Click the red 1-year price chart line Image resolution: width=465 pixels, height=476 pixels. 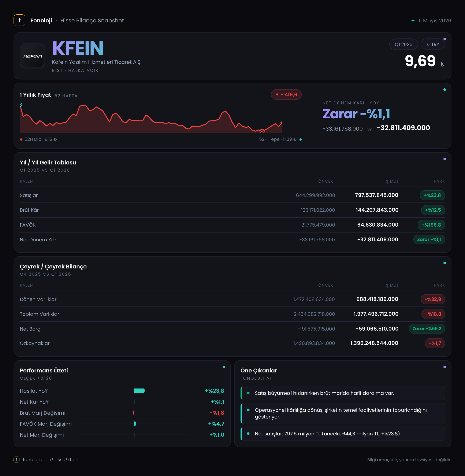(x=151, y=119)
